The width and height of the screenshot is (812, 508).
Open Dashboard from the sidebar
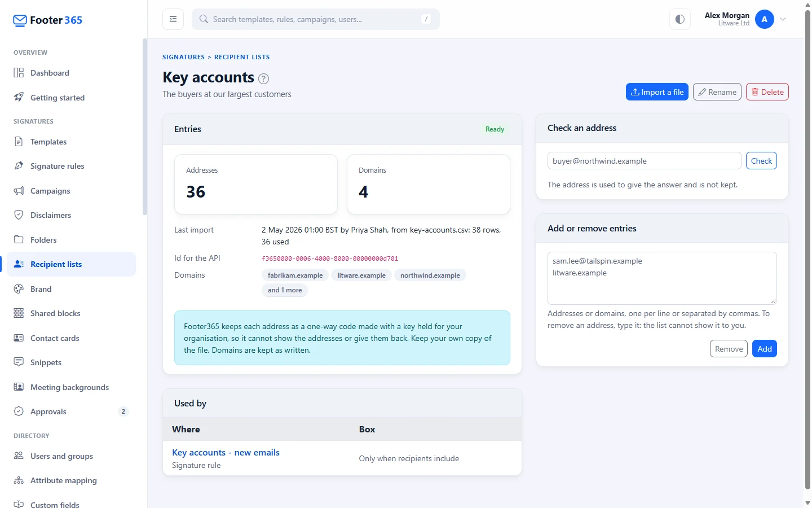coord(72,73)
